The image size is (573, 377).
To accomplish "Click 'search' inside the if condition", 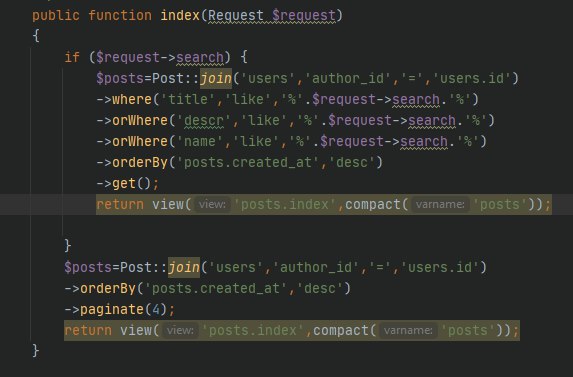I will click(x=200, y=57).
